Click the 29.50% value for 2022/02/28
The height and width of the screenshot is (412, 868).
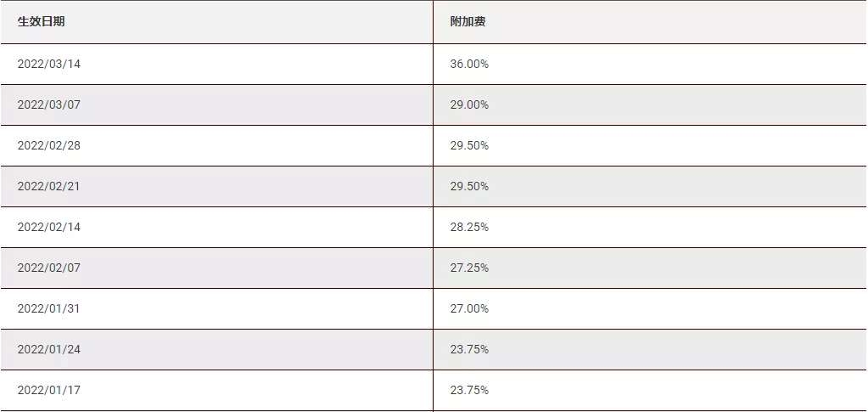[x=469, y=145]
